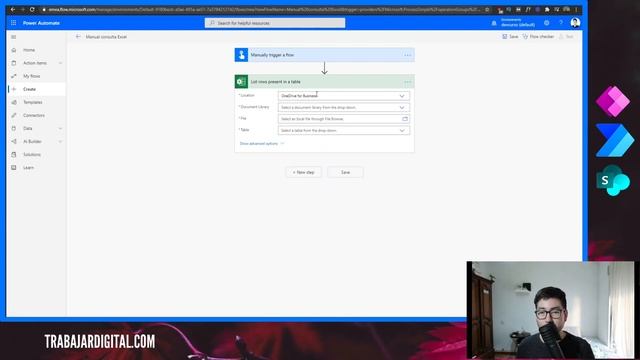Click the List rows present in a table header
This screenshot has width=640, height=360.
pos(324,82)
